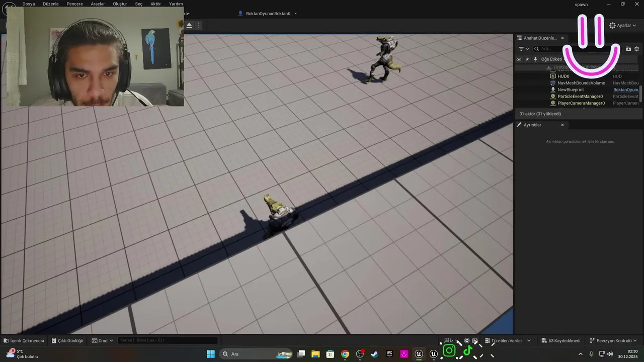644x362 pixels.
Task: Open the Dosya menu
Action: point(29,4)
